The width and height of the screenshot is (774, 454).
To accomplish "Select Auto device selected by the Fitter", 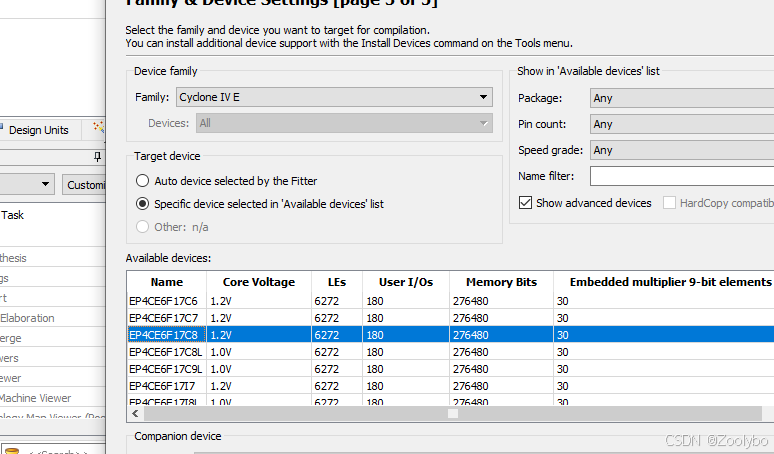I will (x=226, y=181).
